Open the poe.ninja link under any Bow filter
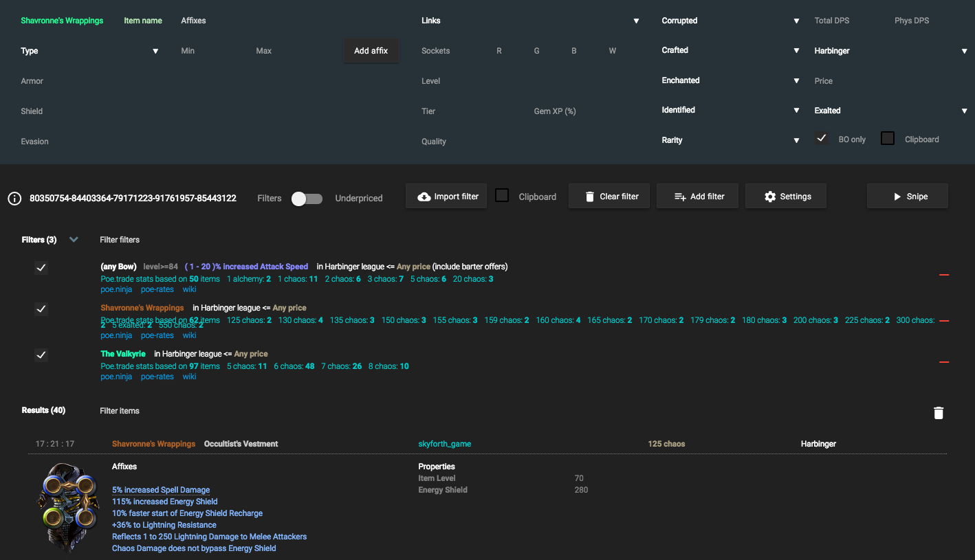The height and width of the screenshot is (560, 975). click(x=116, y=289)
